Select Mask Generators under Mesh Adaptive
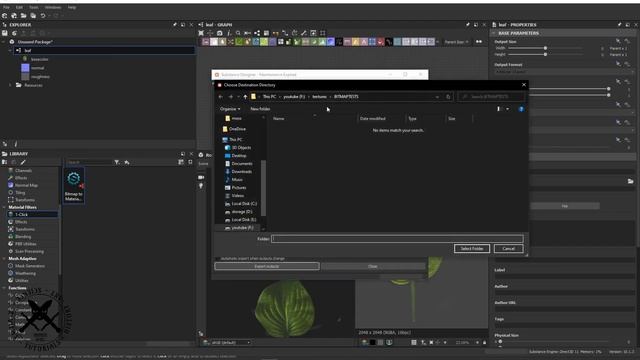The width and height of the screenshot is (640, 360). 30,266
